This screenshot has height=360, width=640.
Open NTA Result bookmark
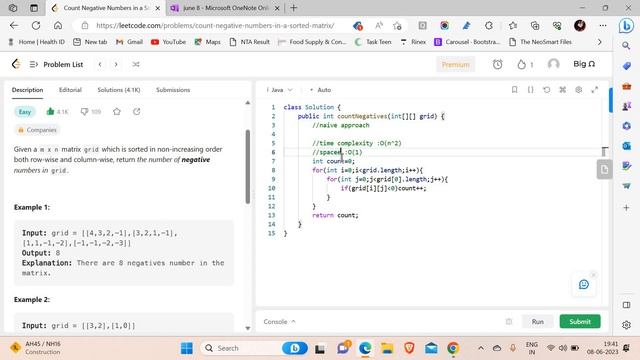tap(249, 42)
